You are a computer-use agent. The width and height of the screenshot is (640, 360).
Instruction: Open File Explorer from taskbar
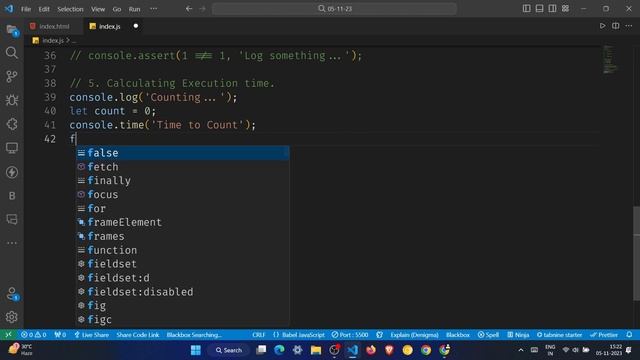click(x=316, y=350)
